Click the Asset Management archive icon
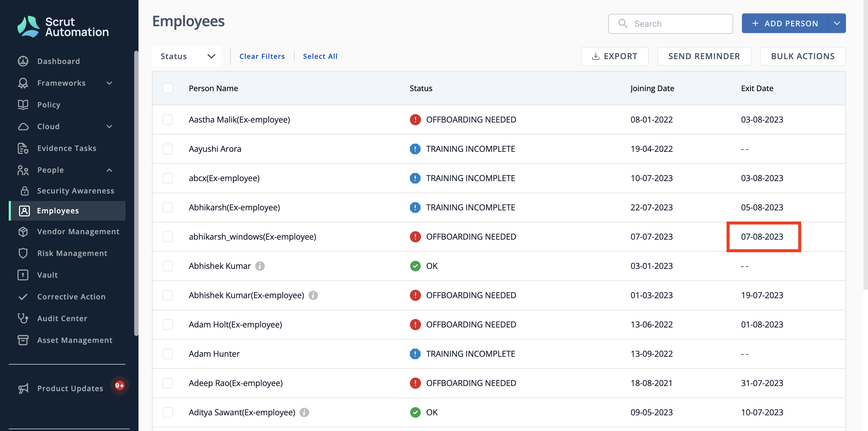 click(23, 340)
